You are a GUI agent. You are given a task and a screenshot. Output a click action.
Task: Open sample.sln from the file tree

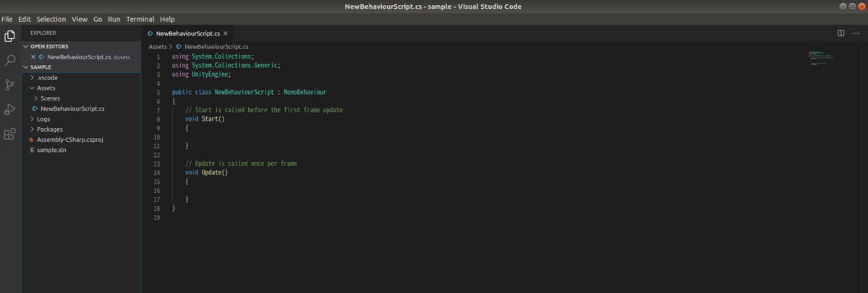pyautogui.click(x=51, y=150)
